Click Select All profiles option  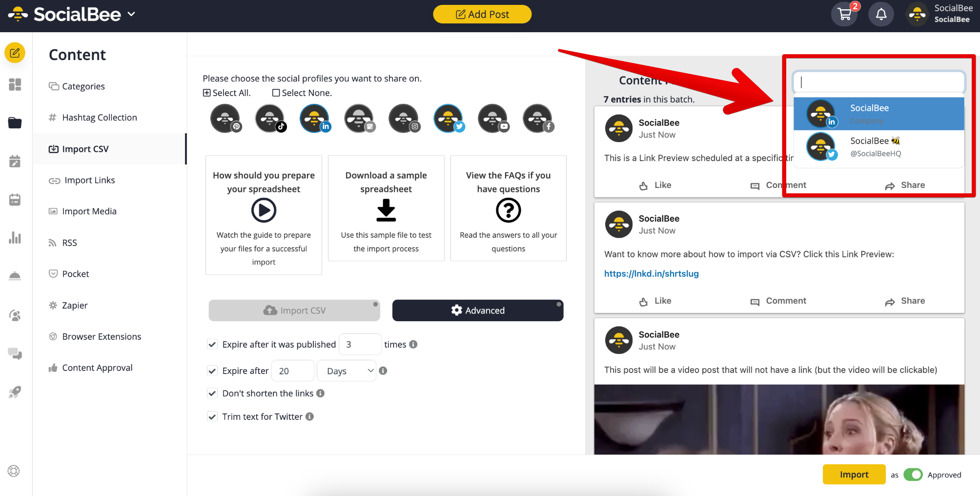227,93
